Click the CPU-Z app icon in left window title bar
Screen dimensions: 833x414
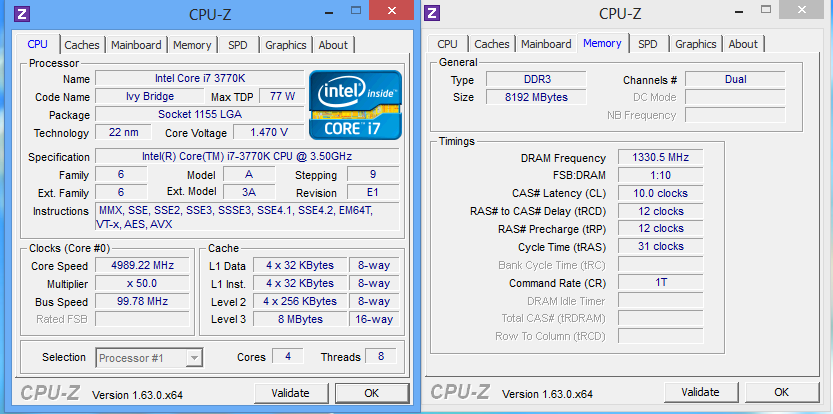click(22, 13)
